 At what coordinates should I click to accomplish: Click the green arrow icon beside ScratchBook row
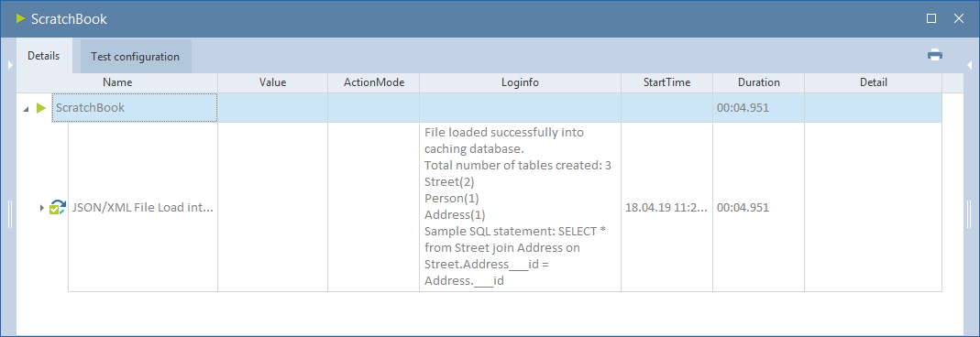pyautogui.click(x=41, y=108)
